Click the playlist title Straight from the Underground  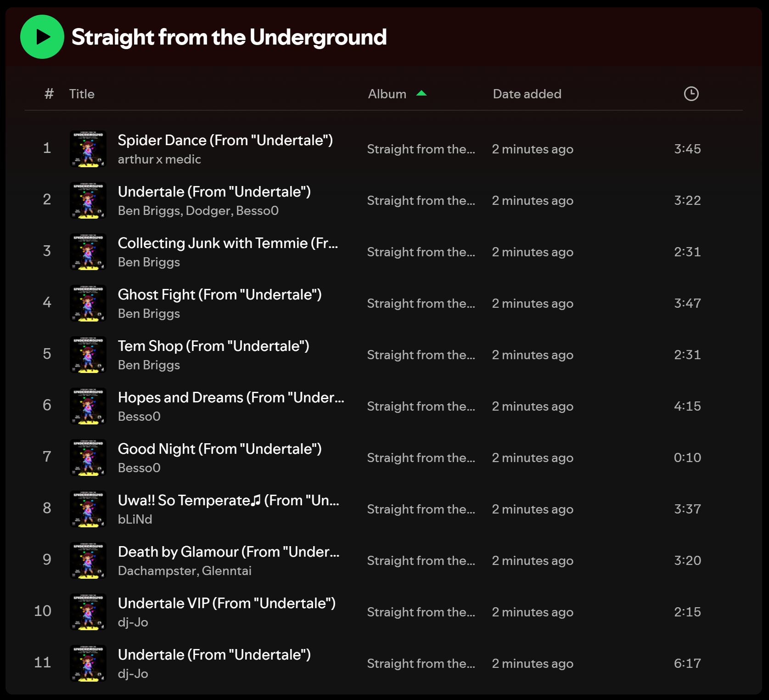tap(229, 37)
